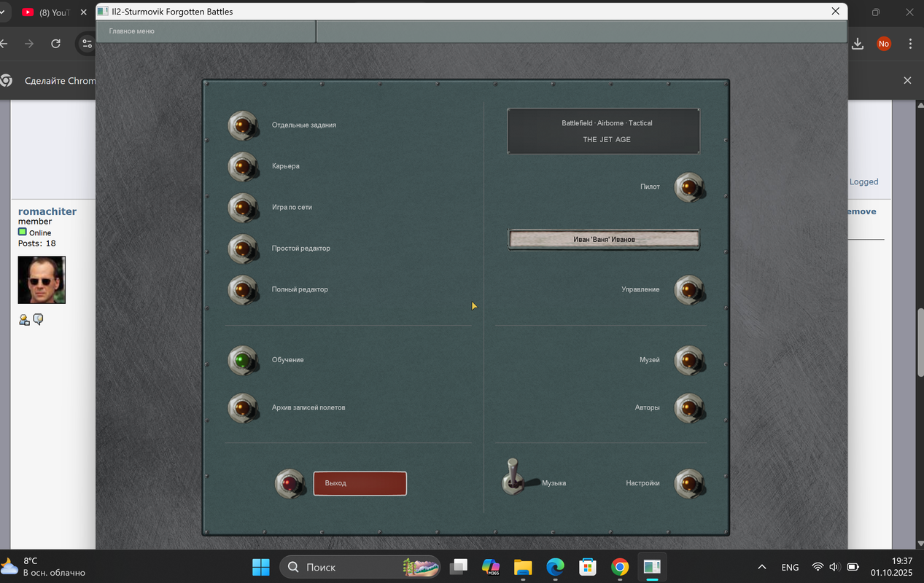This screenshot has height=583, width=924.
Task: Reload the page in Chrome
Action: 55,44
